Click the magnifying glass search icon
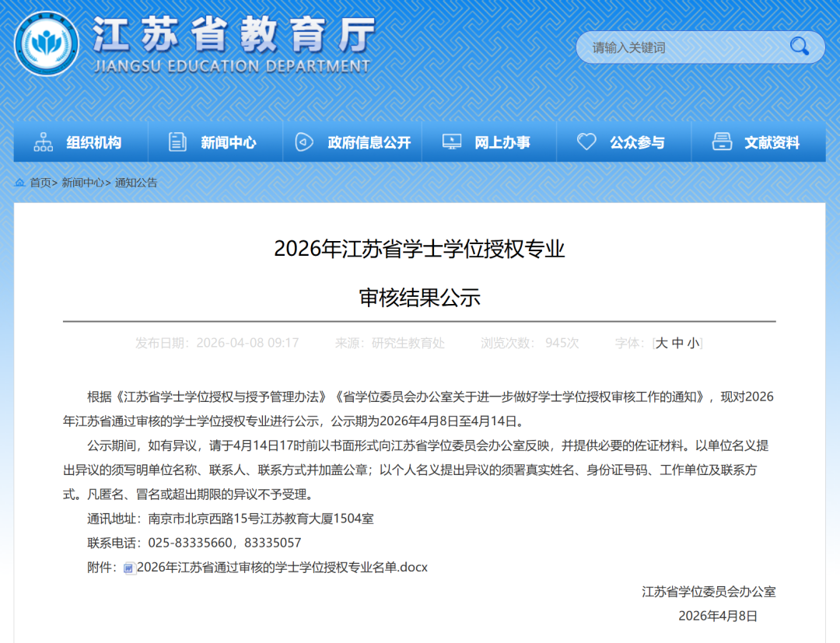This screenshot has width=840, height=643. pyautogui.click(x=800, y=47)
